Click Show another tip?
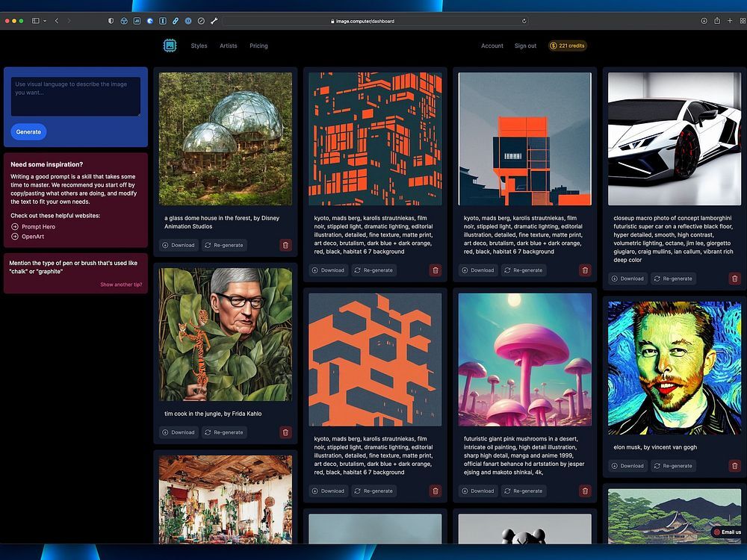 coord(121,284)
